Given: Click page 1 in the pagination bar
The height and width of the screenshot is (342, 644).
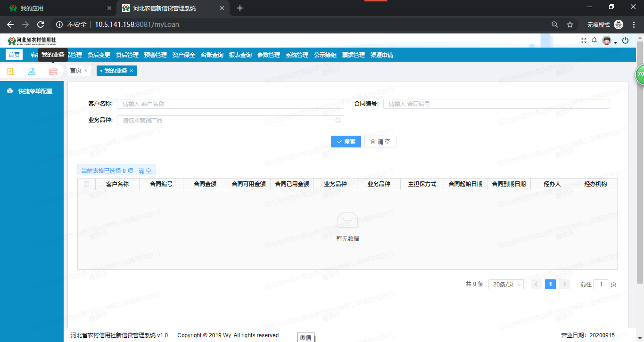Looking at the screenshot, I should point(550,284).
